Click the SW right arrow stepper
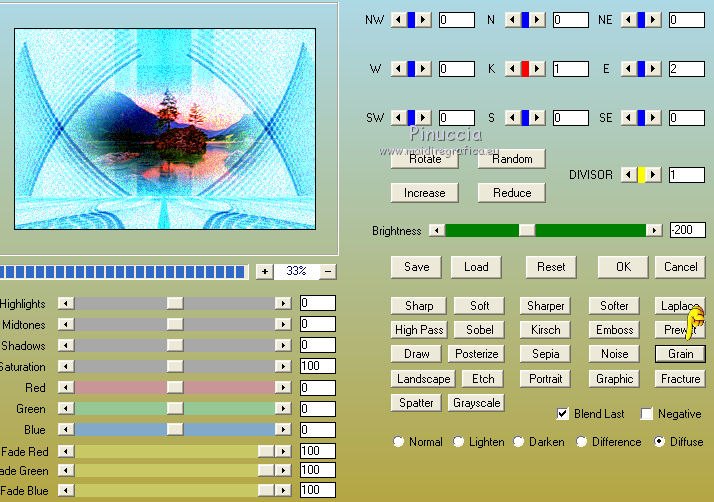The image size is (714, 502). click(423, 118)
